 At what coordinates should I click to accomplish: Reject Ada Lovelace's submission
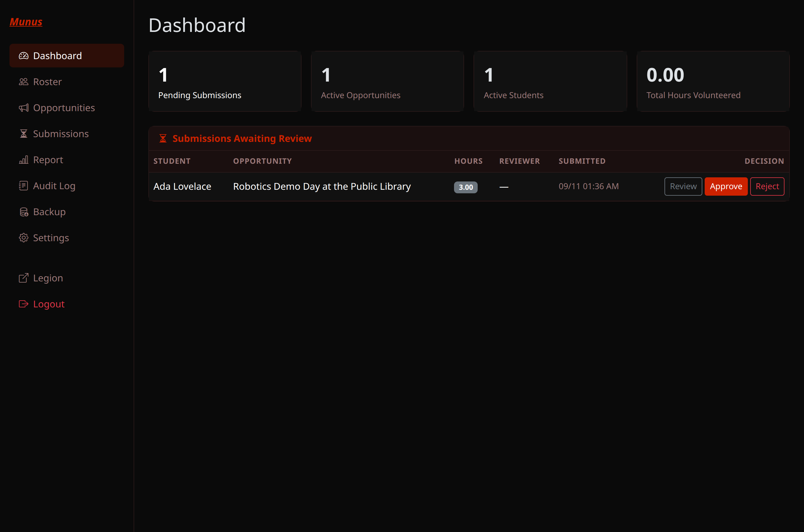(x=767, y=186)
